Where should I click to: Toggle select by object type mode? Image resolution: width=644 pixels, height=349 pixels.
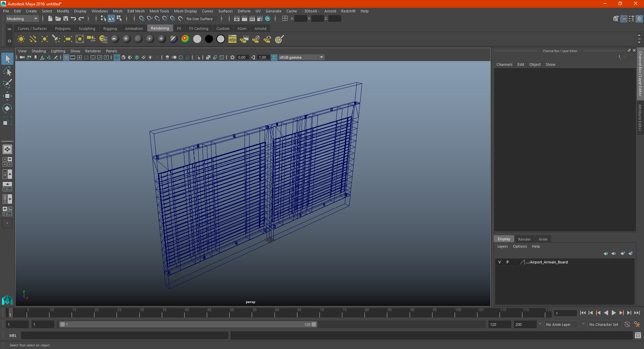111,19
